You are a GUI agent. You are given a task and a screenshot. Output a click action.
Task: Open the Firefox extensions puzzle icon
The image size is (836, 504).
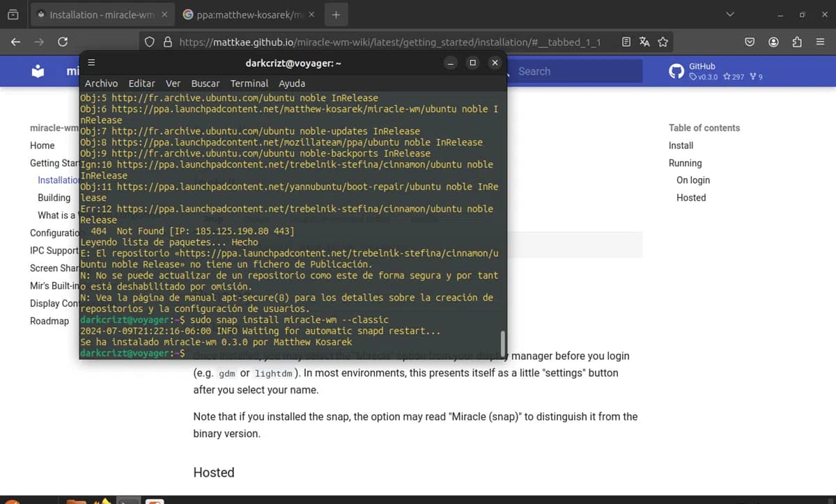pos(797,42)
